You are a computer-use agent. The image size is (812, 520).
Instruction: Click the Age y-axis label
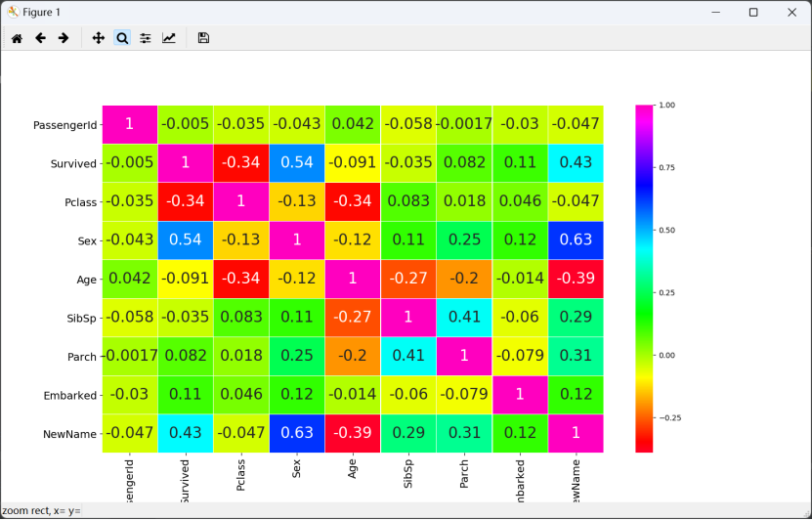pyautogui.click(x=87, y=281)
